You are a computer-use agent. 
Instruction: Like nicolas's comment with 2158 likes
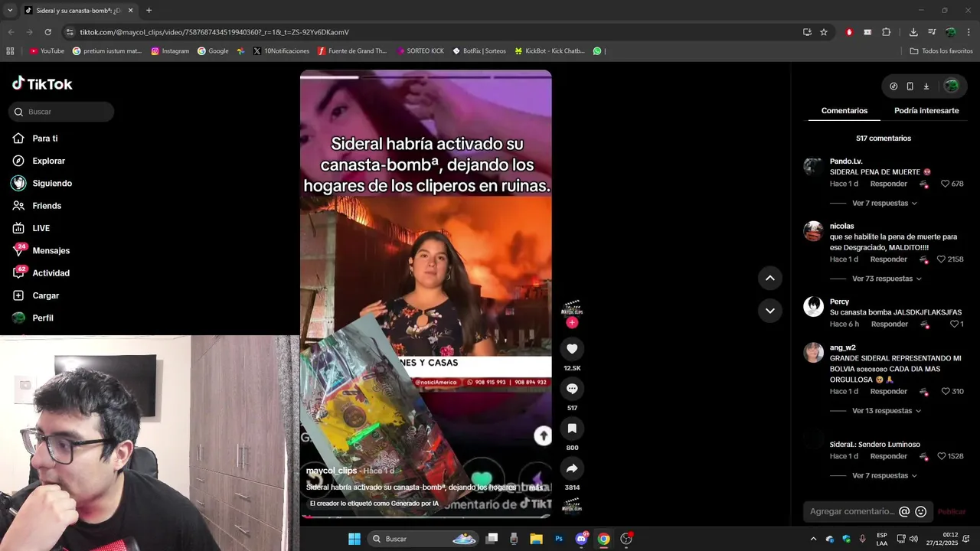(x=942, y=259)
